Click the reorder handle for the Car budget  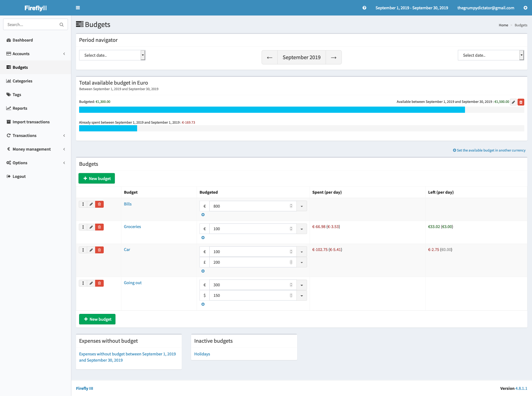click(x=83, y=250)
